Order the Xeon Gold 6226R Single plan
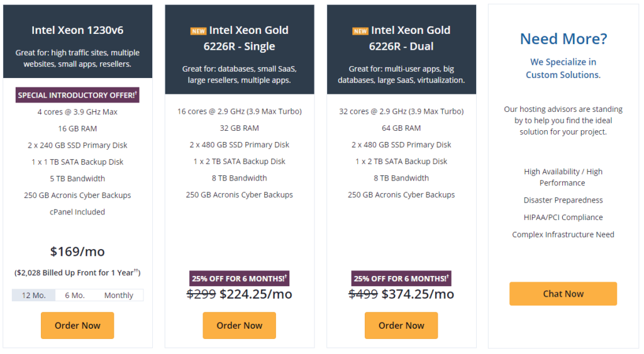Screen dimensions: 644x354 pyautogui.click(x=240, y=325)
